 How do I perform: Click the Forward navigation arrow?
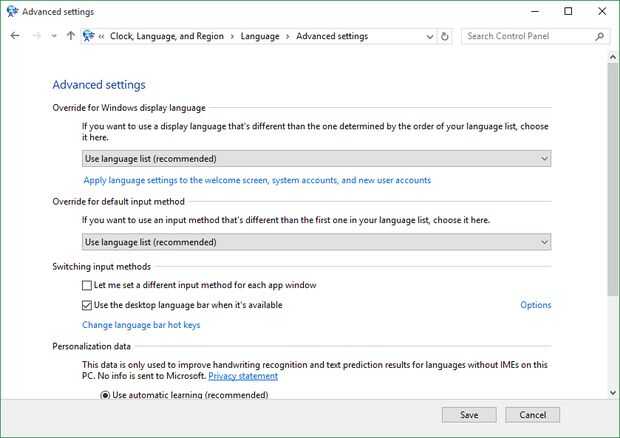pos(36,36)
